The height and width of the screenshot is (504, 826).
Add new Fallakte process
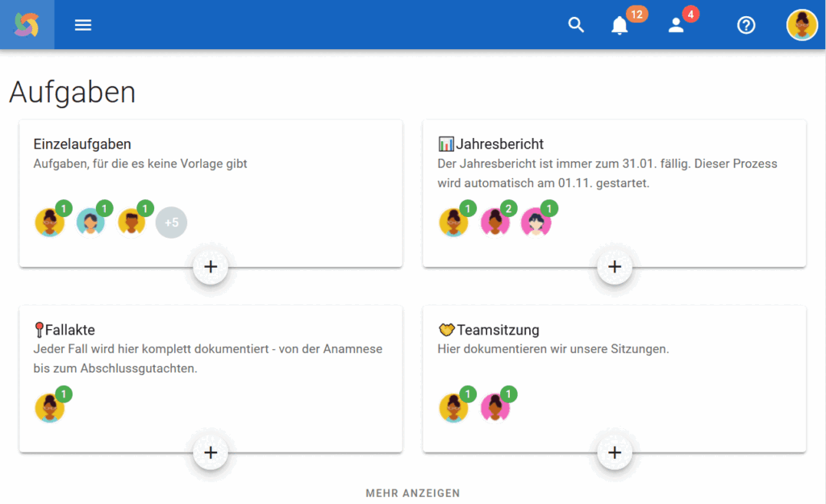(x=211, y=452)
